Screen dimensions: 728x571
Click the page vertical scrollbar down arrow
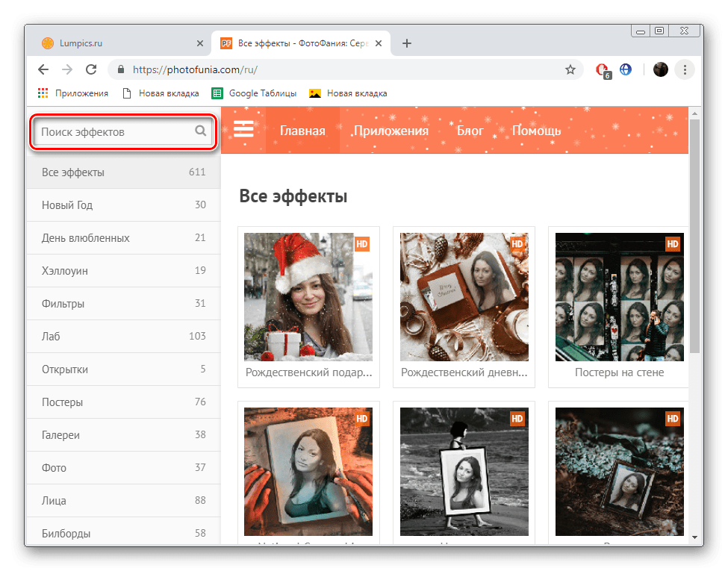coord(694,536)
